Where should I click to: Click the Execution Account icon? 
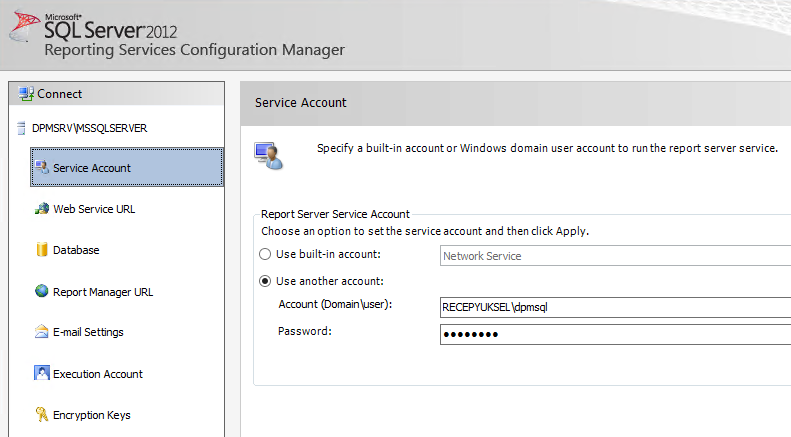pyautogui.click(x=41, y=373)
